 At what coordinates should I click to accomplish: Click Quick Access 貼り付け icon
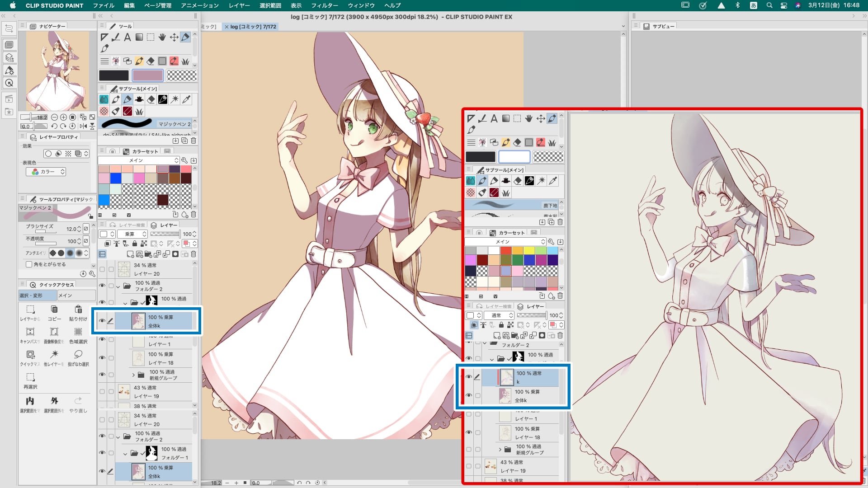[x=78, y=310]
